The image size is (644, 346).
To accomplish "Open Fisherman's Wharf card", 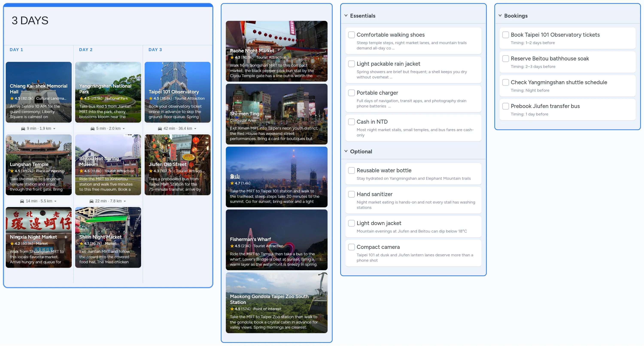I will [x=276, y=240].
